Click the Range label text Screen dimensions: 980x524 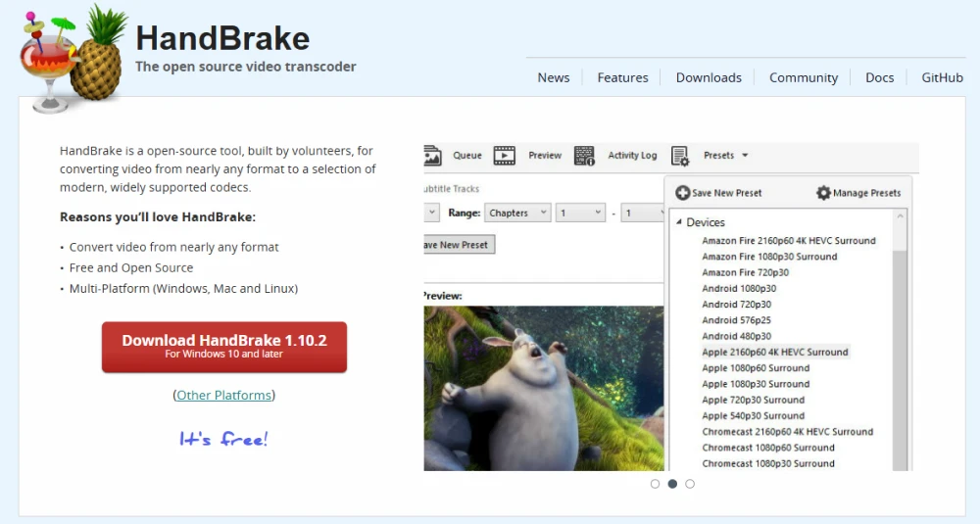(465, 213)
